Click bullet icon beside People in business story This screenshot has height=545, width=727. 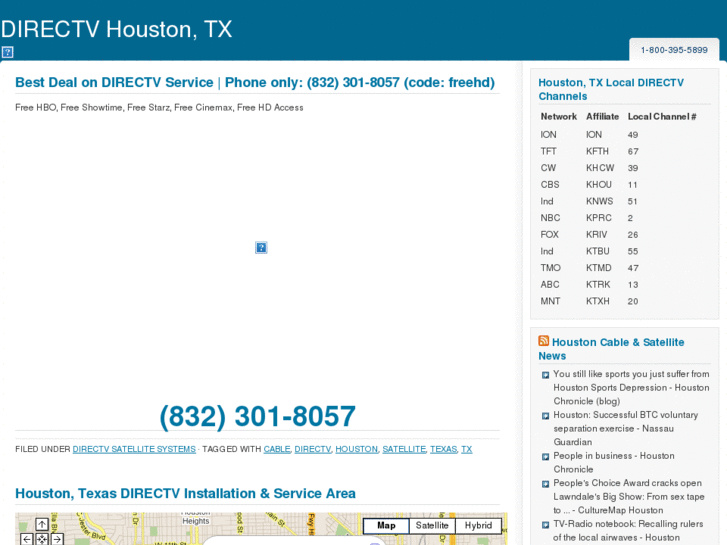[545, 456]
